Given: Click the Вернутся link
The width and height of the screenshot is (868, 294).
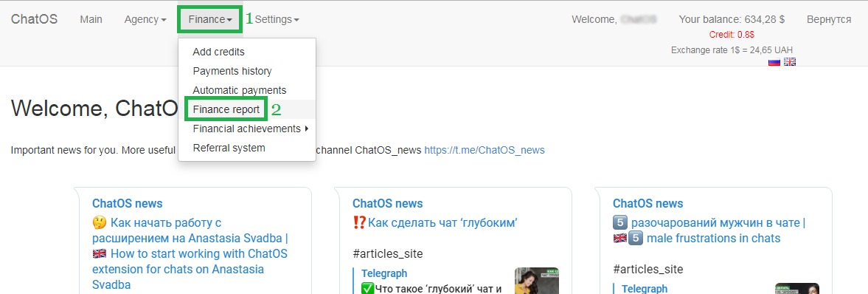Looking at the screenshot, I should (829, 19).
